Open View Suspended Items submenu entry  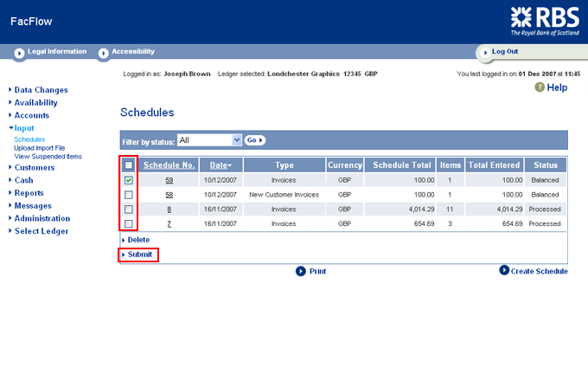click(48, 157)
